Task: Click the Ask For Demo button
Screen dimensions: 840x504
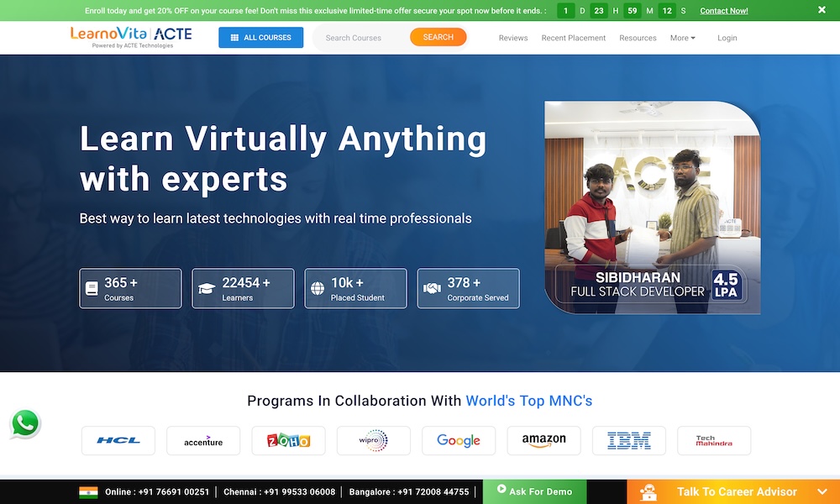Action: click(x=534, y=491)
